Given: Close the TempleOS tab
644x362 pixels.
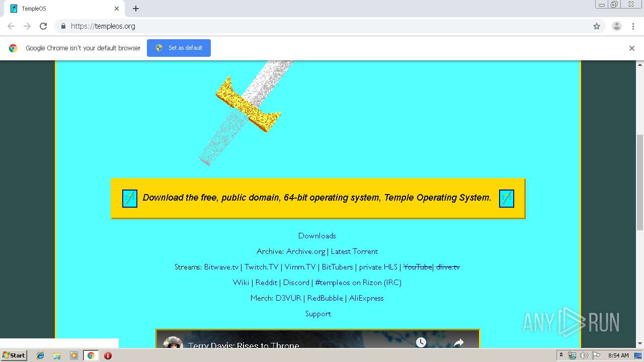Looking at the screenshot, I should pyautogui.click(x=117, y=9).
